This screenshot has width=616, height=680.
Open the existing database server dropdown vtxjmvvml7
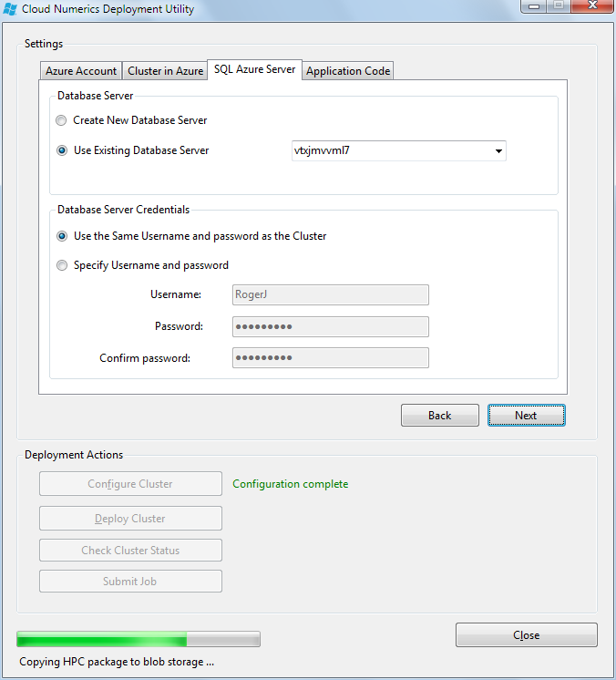[x=399, y=151]
